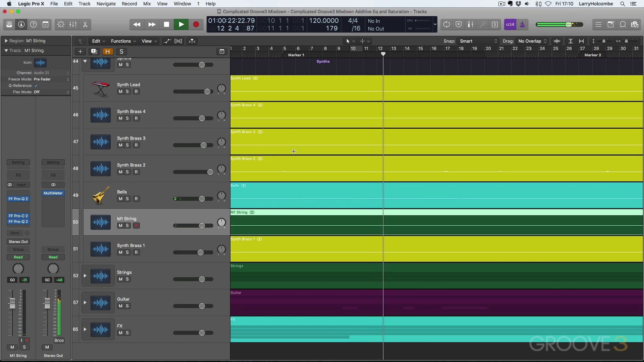Open the Mix menu

[x=147, y=4]
